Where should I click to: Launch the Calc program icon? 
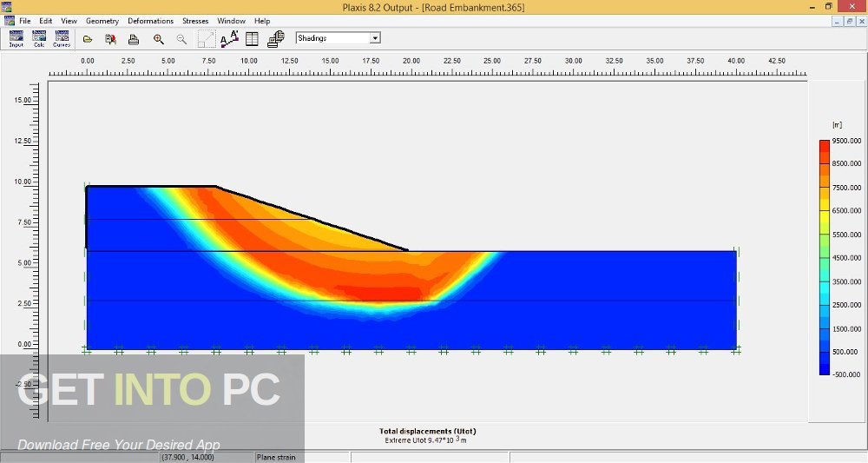(x=39, y=39)
